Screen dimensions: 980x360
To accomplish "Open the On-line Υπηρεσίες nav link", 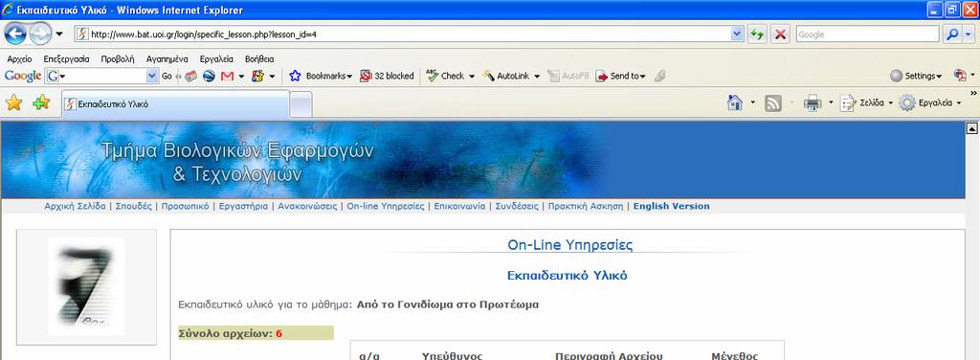I will (386, 206).
